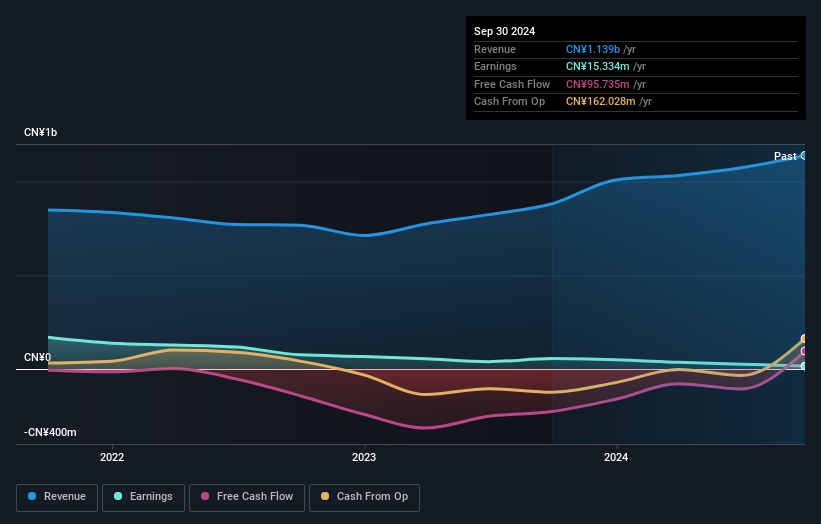The image size is (821, 524).
Task: Click the CN¥15.334m earnings value
Action: pos(597,66)
